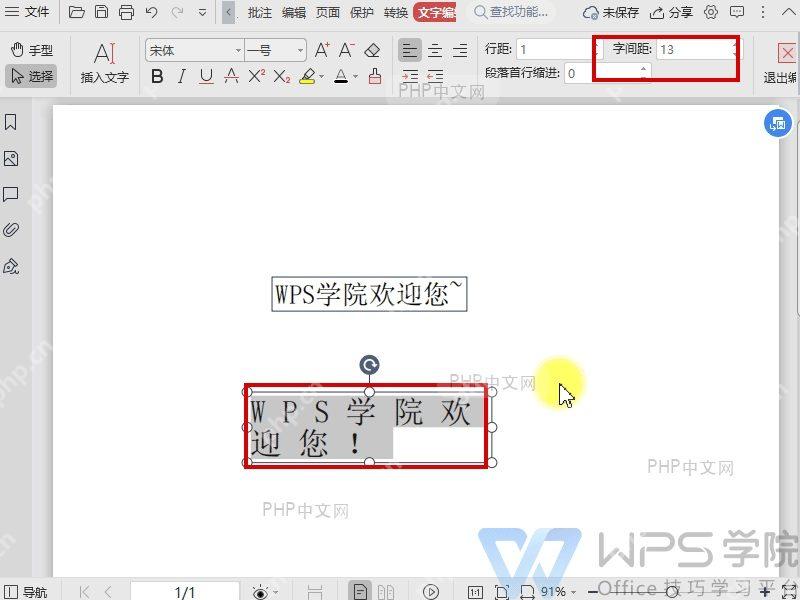Click the Undo arrow icon
800x600 pixels.
tap(152, 11)
